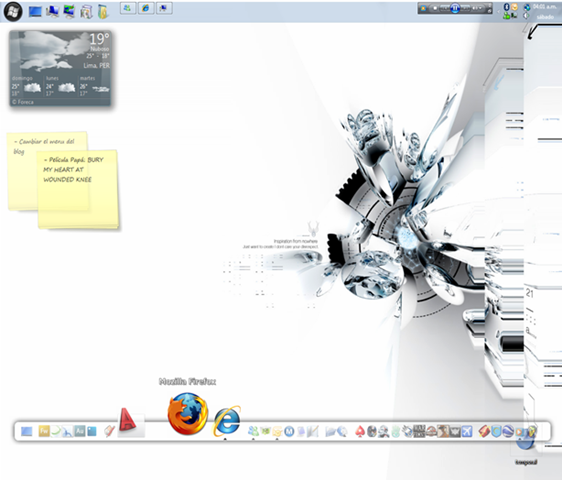Pause playback in media player toolbar
Screen dimensions: 562x480
click(455, 8)
